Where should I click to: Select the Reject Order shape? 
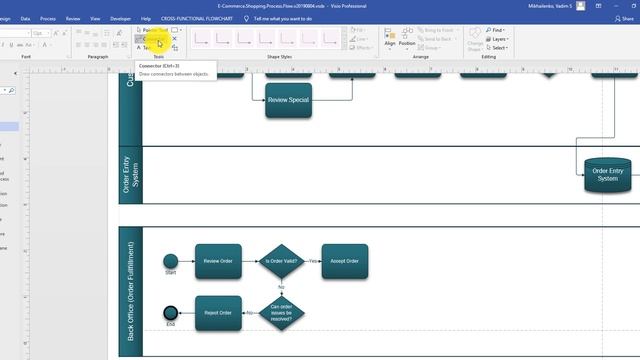coord(218,313)
